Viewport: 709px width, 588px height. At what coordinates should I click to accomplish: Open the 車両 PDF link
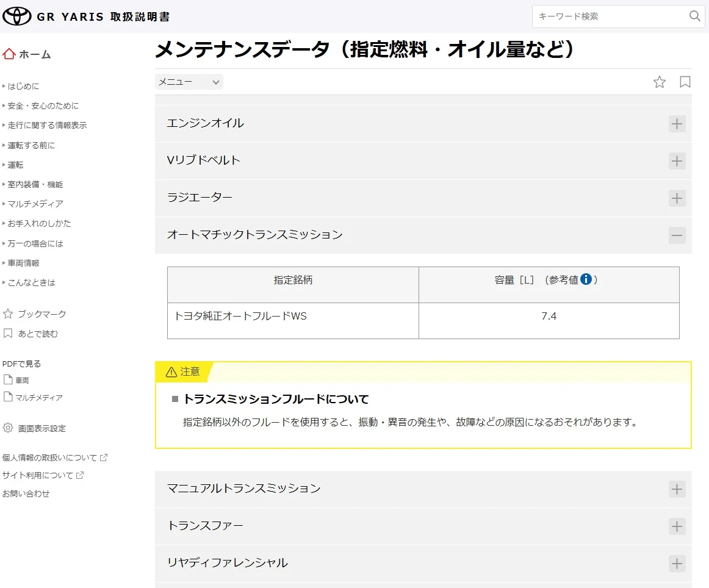pyautogui.click(x=16, y=380)
